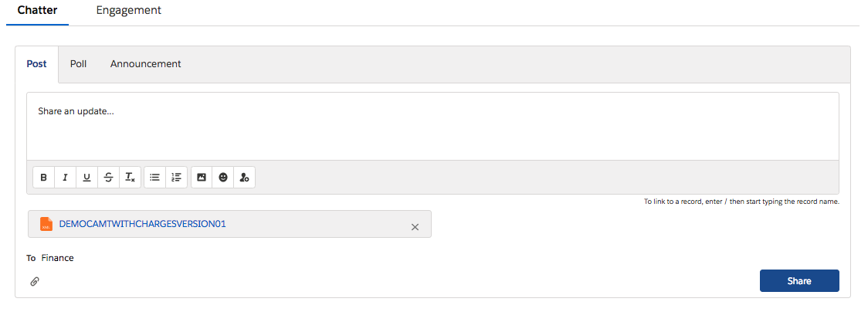Insert a bulleted list

coord(154,178)
